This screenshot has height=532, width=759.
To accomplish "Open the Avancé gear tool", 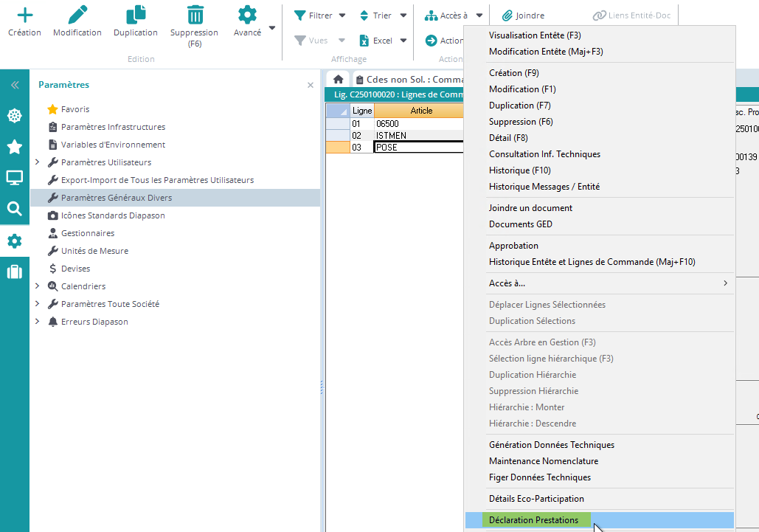I will tap(247, 15).
